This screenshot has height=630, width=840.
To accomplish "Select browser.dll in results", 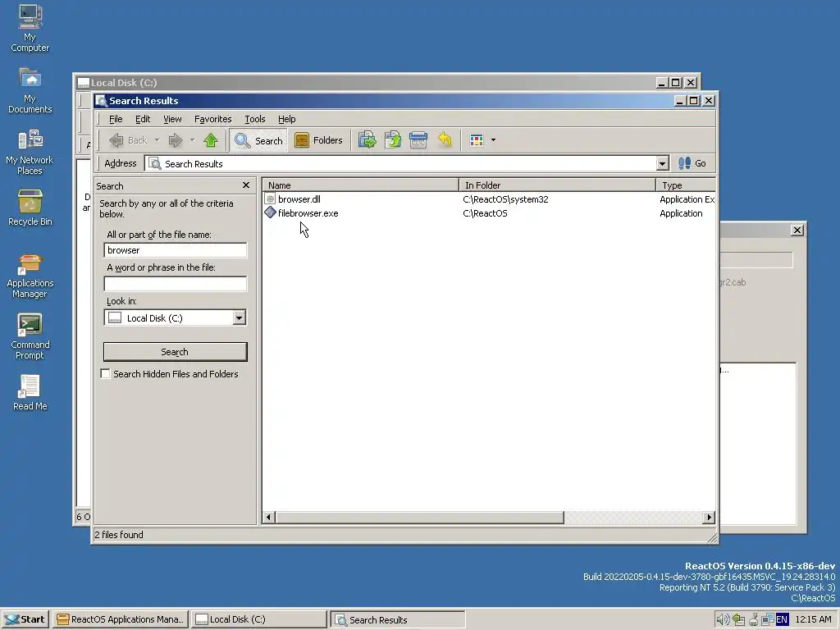I will (x=299, y=199).
